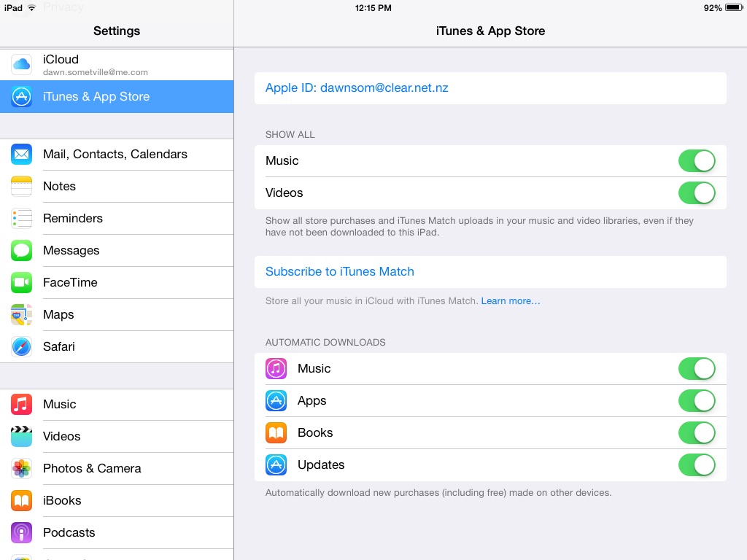Open Mail, Contacts, Calendars settings
The width and height of the screenshot is (747, 560).
[x=117, y=155]
